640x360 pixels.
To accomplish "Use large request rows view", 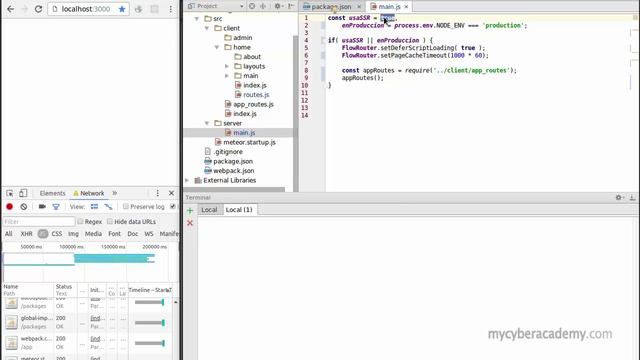I will pyautogui.click(x=94, y=207).
